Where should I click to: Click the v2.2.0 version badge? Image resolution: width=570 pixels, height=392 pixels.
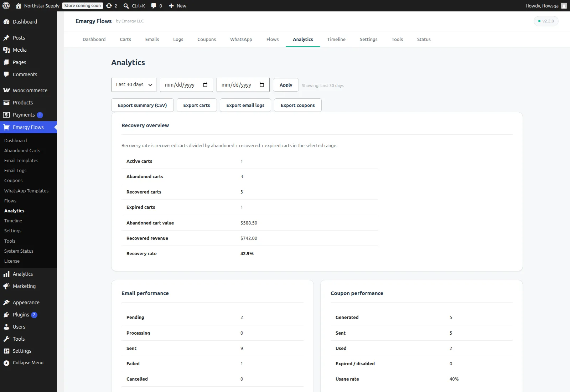tap(546, 21)
